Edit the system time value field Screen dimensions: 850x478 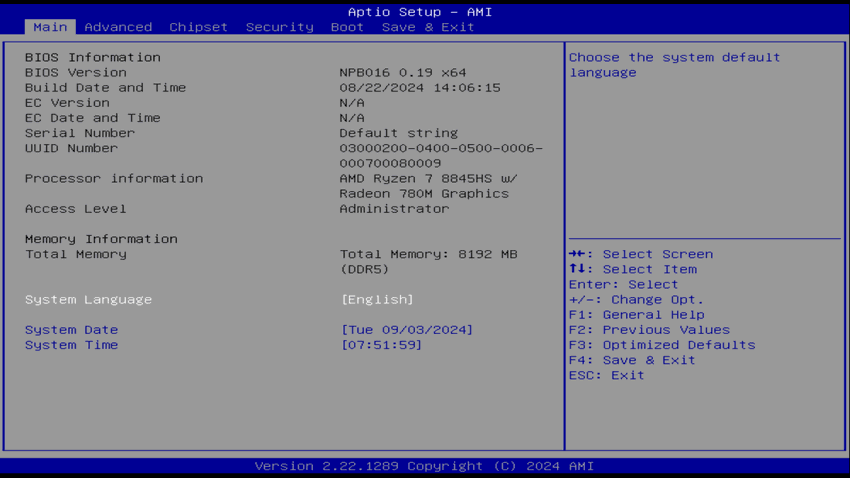tap(381, 345)
